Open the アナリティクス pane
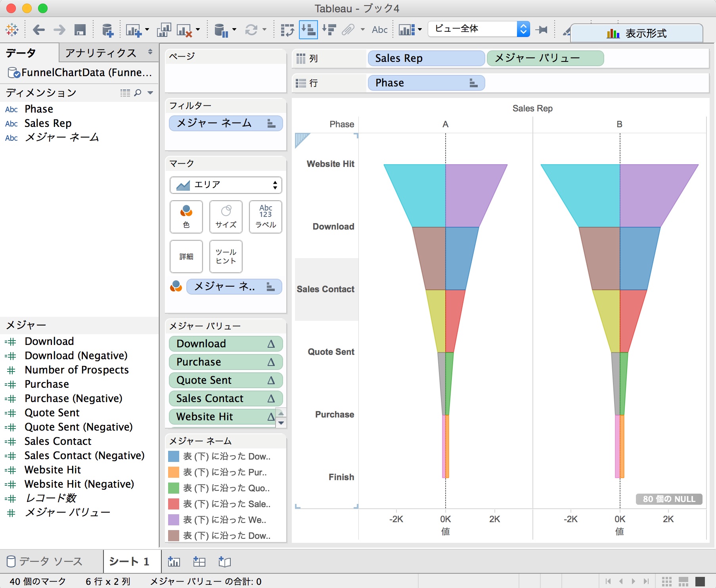Screen dimensions: 716x588 tap(101, 53)
